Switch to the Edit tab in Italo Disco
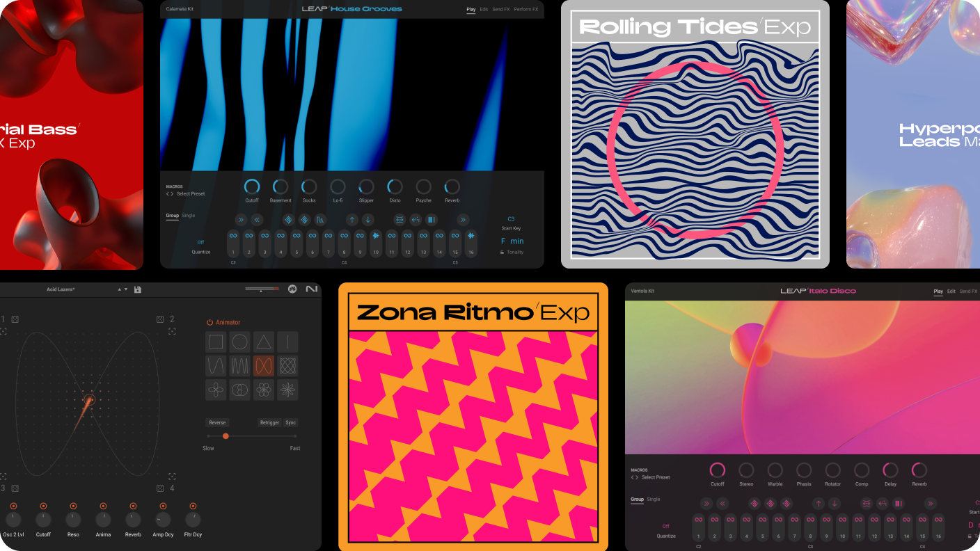 tap(951, 291)
